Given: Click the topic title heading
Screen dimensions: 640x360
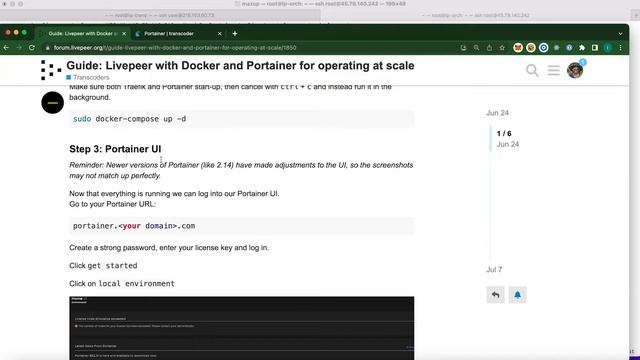Looking at the screenshot, I should 240,66.
